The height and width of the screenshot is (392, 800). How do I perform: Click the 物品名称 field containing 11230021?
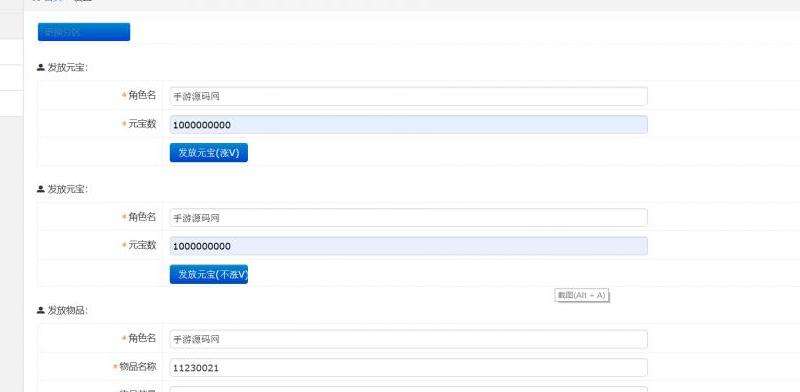pyautogui.click(x=408, y=368)
